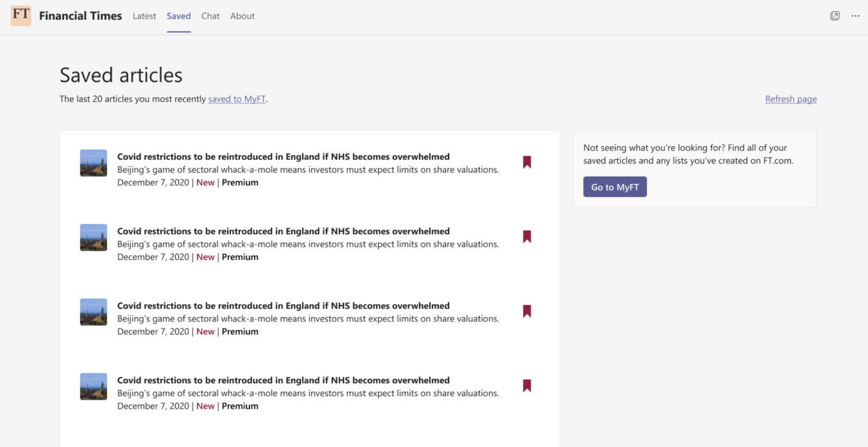The height and width of the screenshot is (447, 868).
Task: Select the Saved tab
Action: pyautogui.click(x=178, y=16)
